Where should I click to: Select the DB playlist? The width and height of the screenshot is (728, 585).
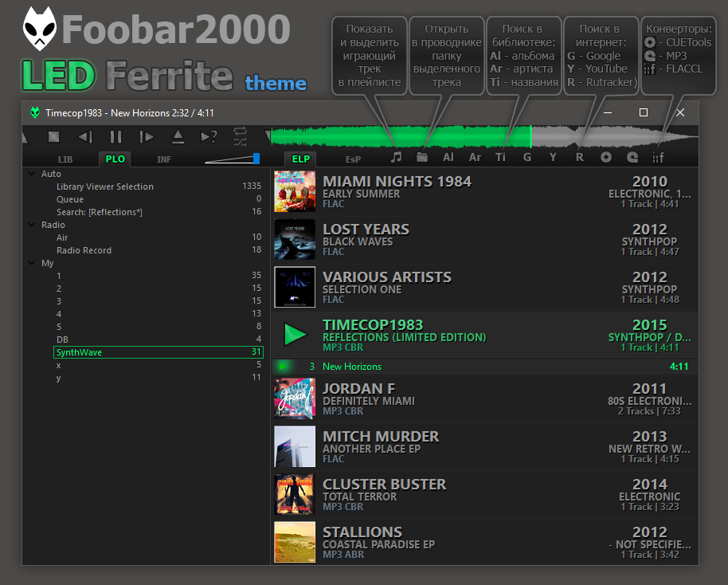pos(159,340)
